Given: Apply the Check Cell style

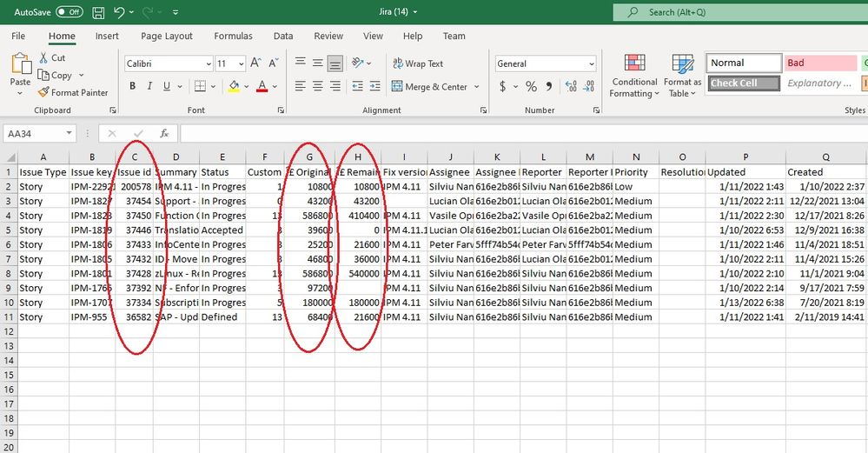Looking at the screenshot, I should tap(744, 83).
